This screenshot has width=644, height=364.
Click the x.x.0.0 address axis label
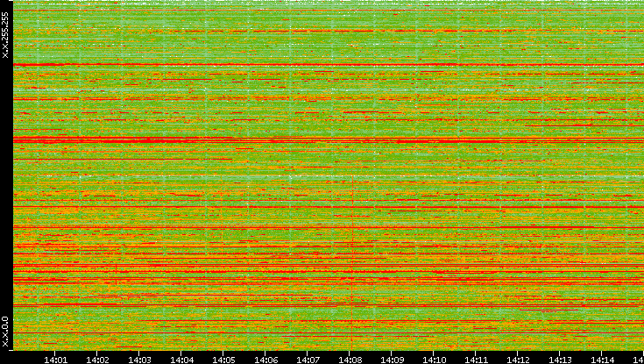5,332
